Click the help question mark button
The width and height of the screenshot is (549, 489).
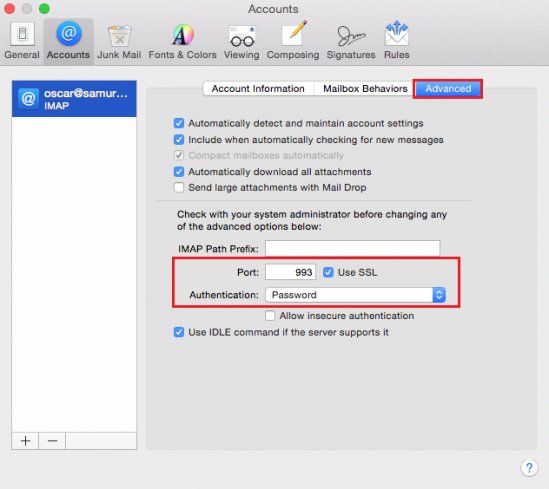point(529,468)
